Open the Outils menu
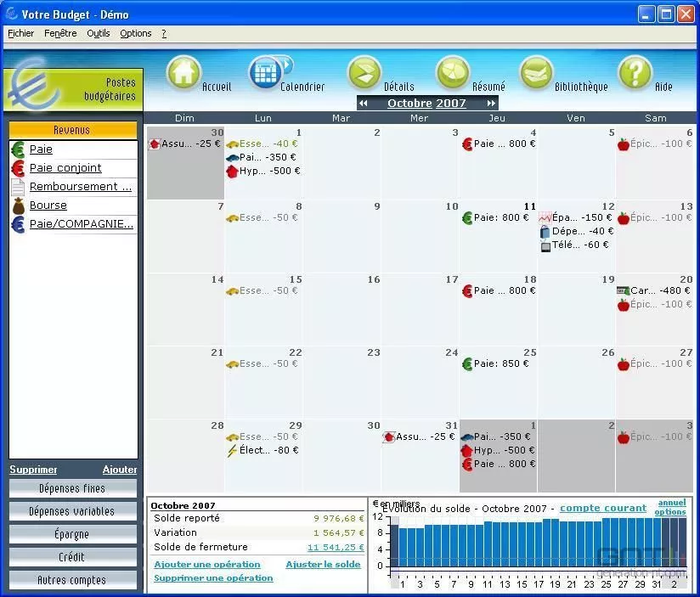The width and height of the screenshot is (700, 597). tap(99, 33)
